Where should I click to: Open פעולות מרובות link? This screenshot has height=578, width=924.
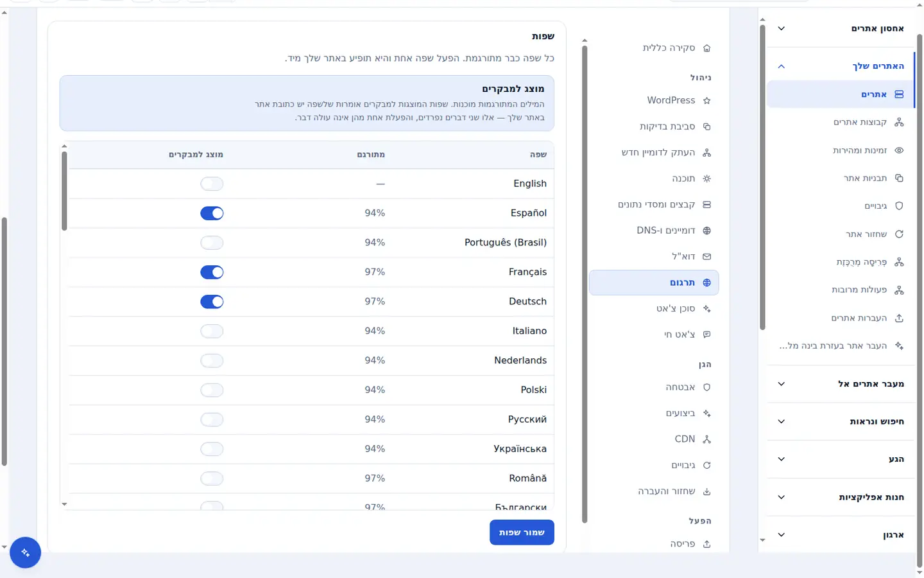[841, 290]
